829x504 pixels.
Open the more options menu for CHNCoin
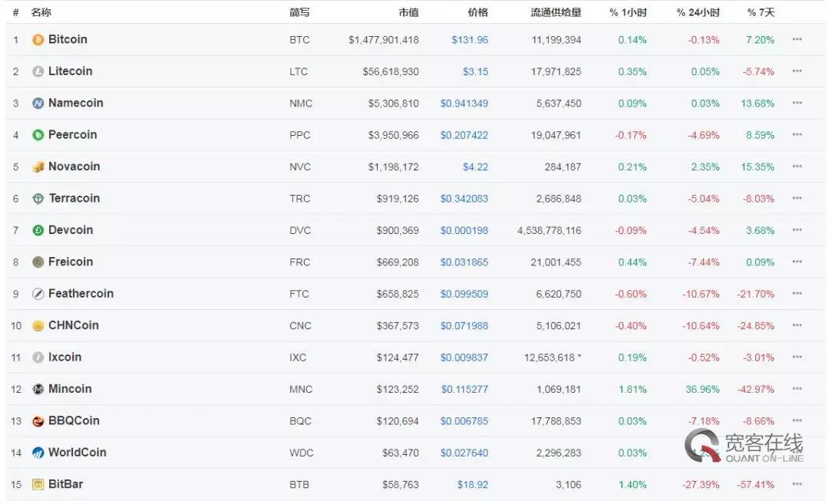click(x=798, y=325)
